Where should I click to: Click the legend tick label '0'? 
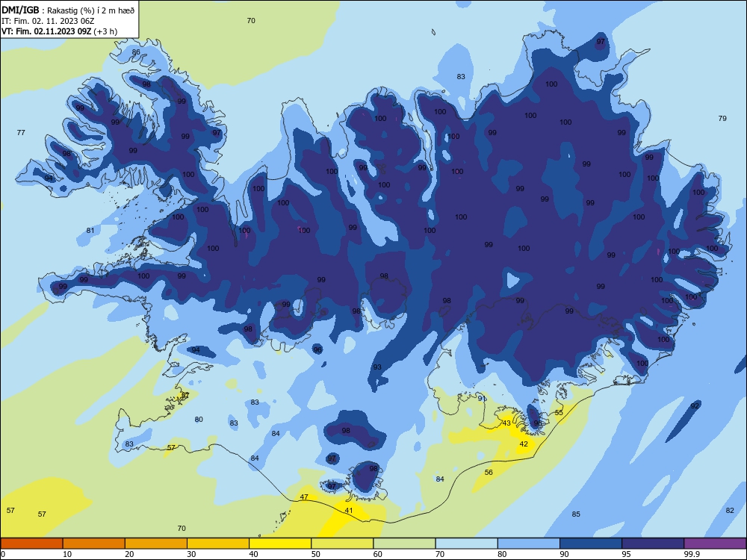[3, 554]
